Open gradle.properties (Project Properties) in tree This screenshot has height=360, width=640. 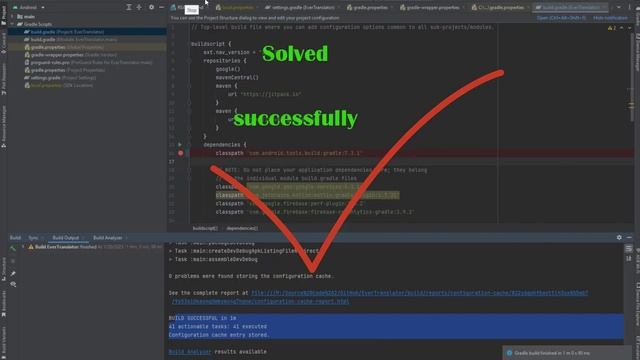pos(64,70)
